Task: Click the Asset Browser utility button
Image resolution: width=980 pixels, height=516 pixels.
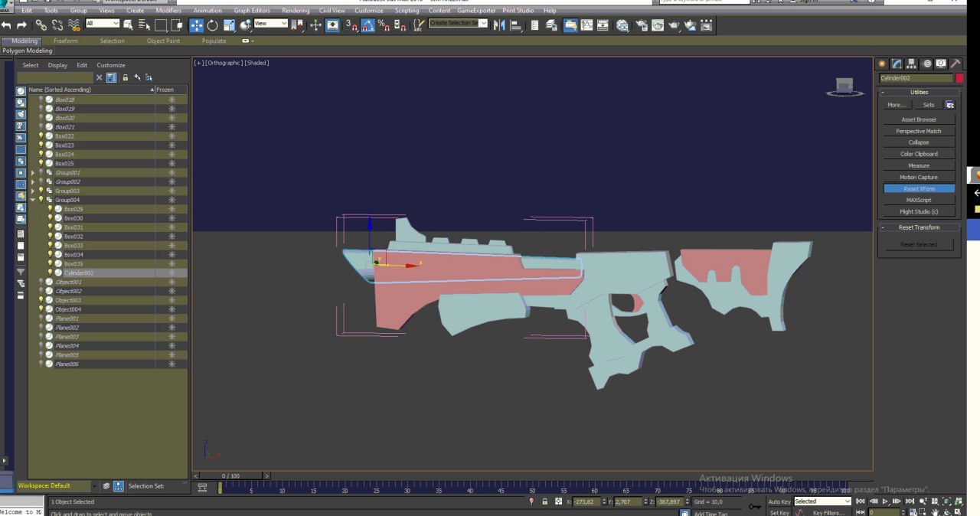Action: coord(919,119)
